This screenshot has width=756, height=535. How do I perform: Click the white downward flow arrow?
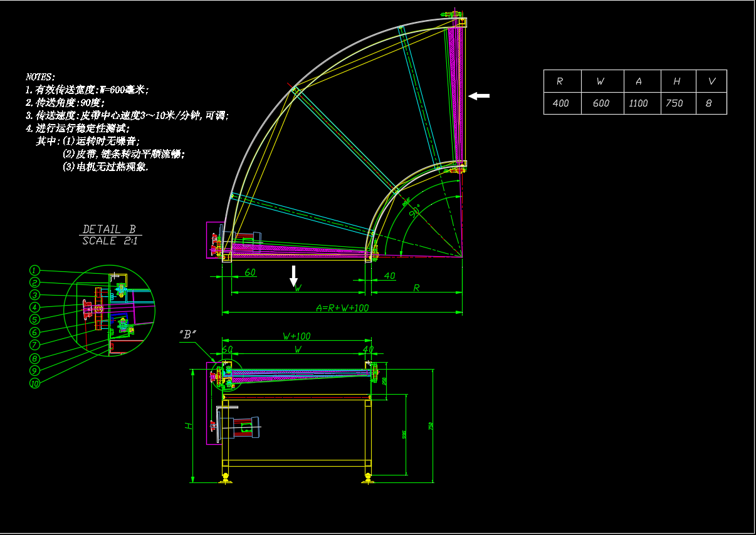pos(293,276)
